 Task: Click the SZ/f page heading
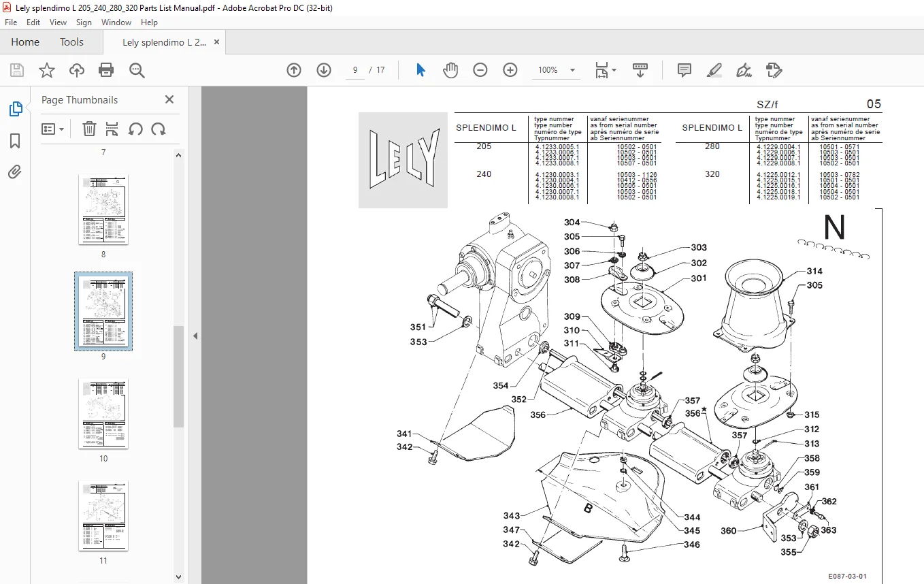pos(768,104)
